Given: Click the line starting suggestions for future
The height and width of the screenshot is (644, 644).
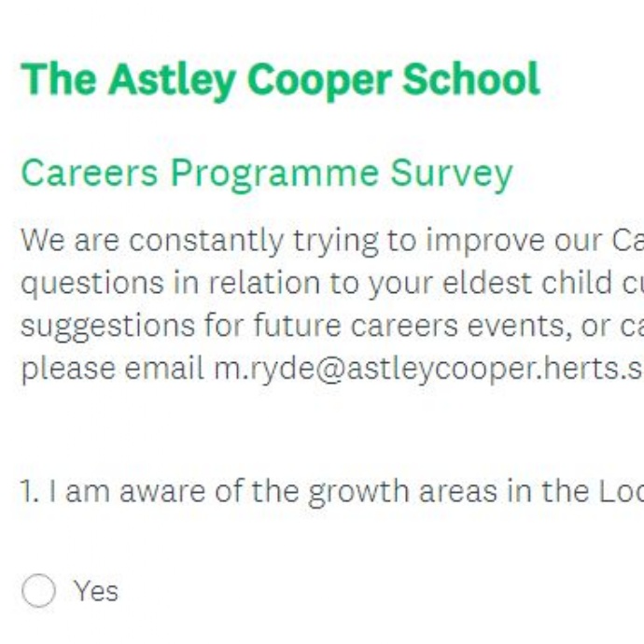Looking at the screenshot, I should click(x=332, y=326).
